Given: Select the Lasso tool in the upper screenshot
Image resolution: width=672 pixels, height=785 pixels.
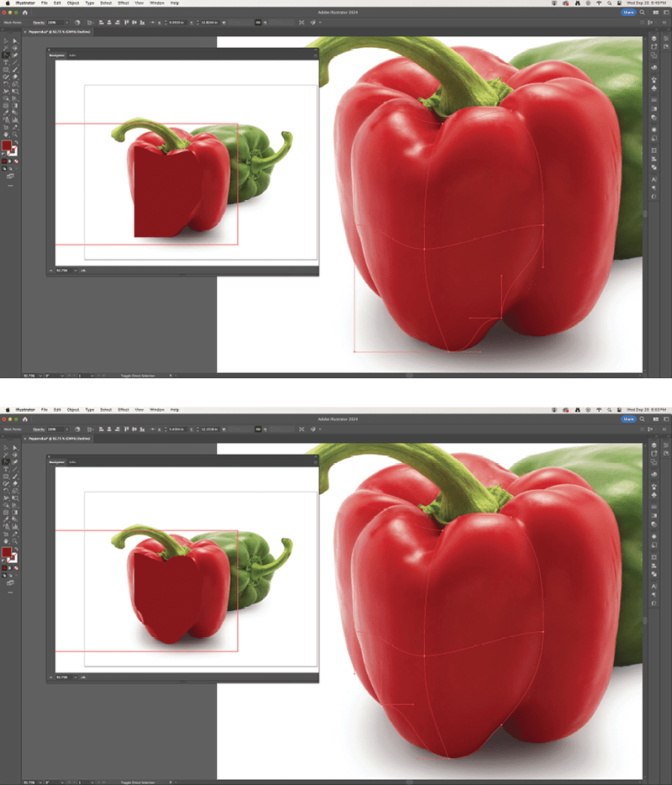Looking at the screenshot, I should click(x=15, y=48).
